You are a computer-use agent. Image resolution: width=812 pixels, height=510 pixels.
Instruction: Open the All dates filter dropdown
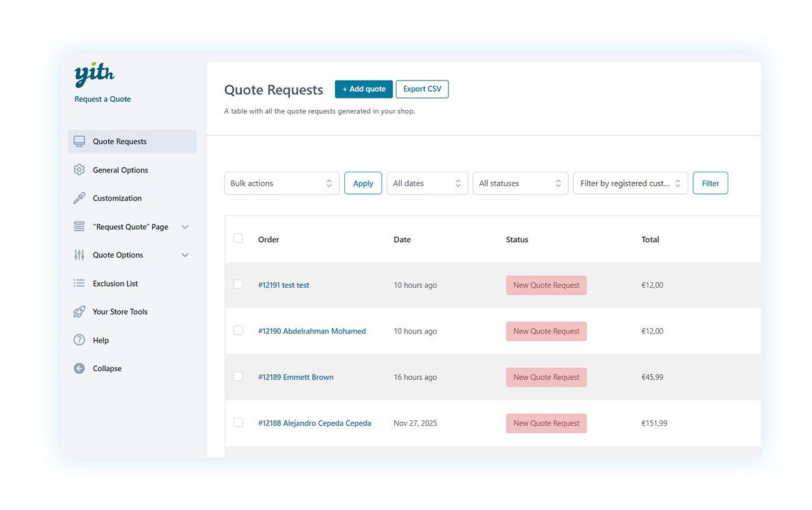(427, 184)
